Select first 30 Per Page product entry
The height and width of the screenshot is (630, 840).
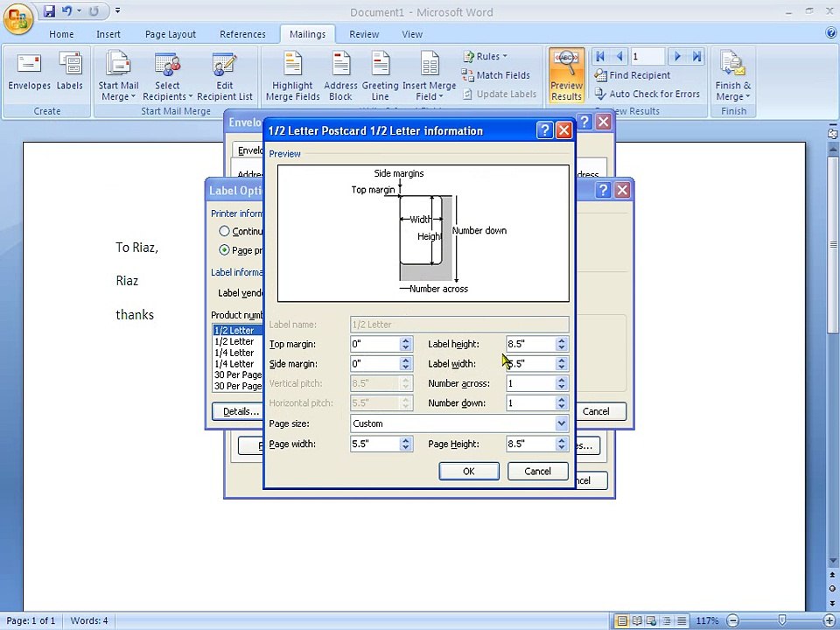(238, 375)
